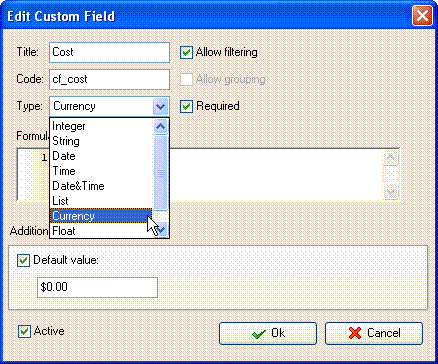Select Float in the type list
The height and width of the screenshot is (364, 438).
(101, 231)
